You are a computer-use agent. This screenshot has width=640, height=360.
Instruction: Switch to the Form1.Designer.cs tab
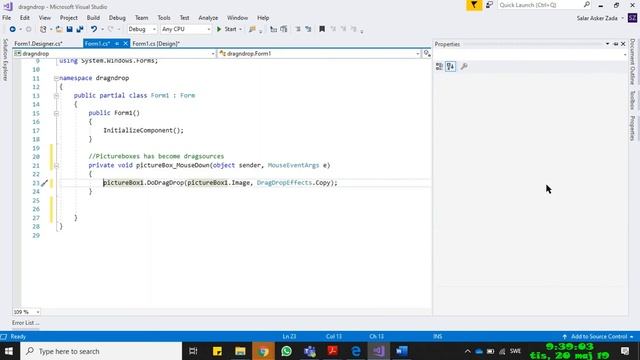coord(38,44)
